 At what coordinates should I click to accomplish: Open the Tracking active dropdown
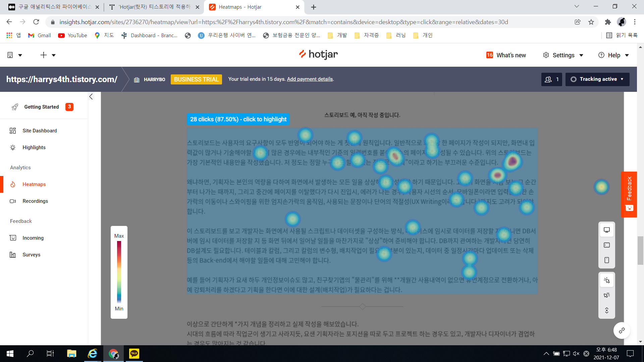[x=597, y=79]
